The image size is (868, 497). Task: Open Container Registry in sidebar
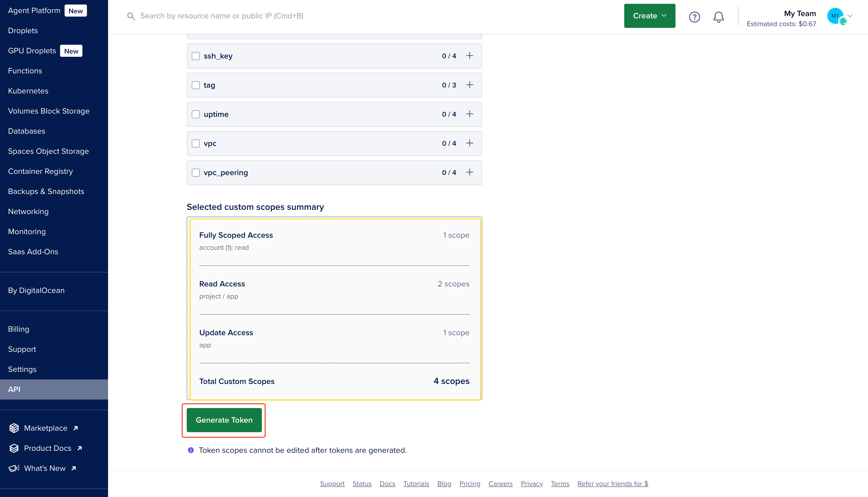(x=40, y=171)
